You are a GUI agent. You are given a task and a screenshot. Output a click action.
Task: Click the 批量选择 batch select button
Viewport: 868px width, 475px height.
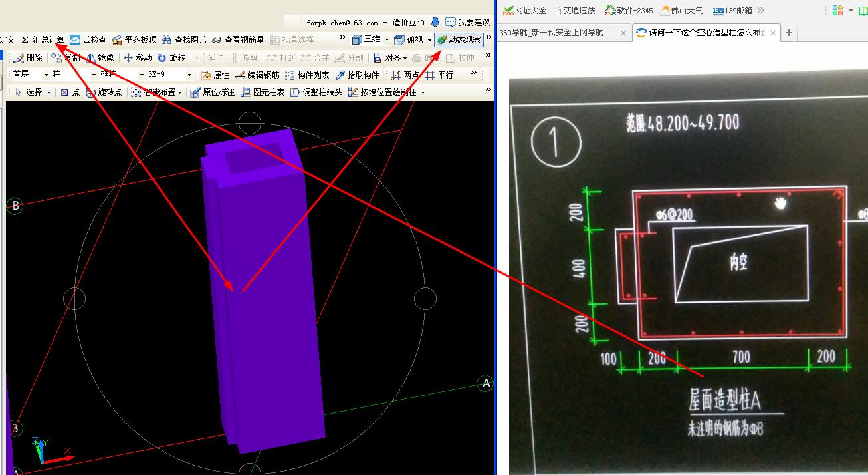point(292,40)
